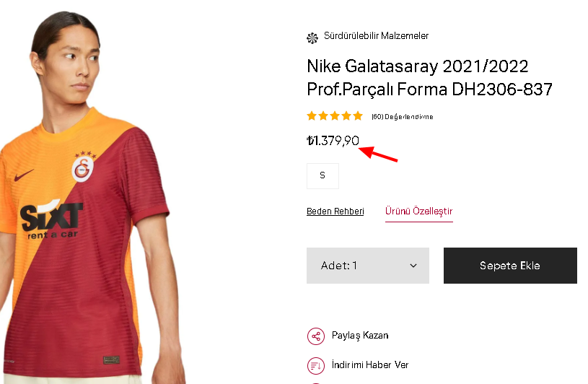Open the Beden Rehberi size guide
This screenshot has height=384, width=588.
tap(335, 211)
